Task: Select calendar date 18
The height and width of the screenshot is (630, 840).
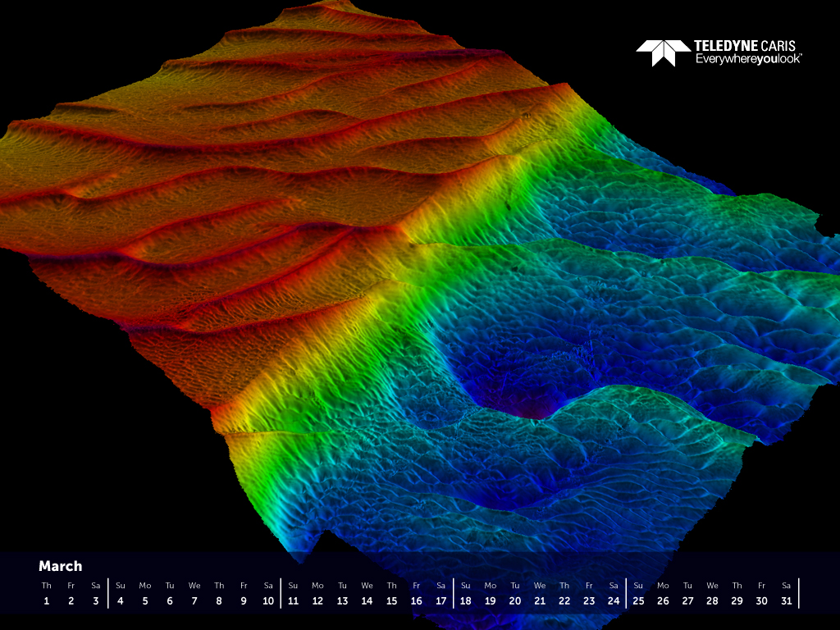Action: pos(466,601)
